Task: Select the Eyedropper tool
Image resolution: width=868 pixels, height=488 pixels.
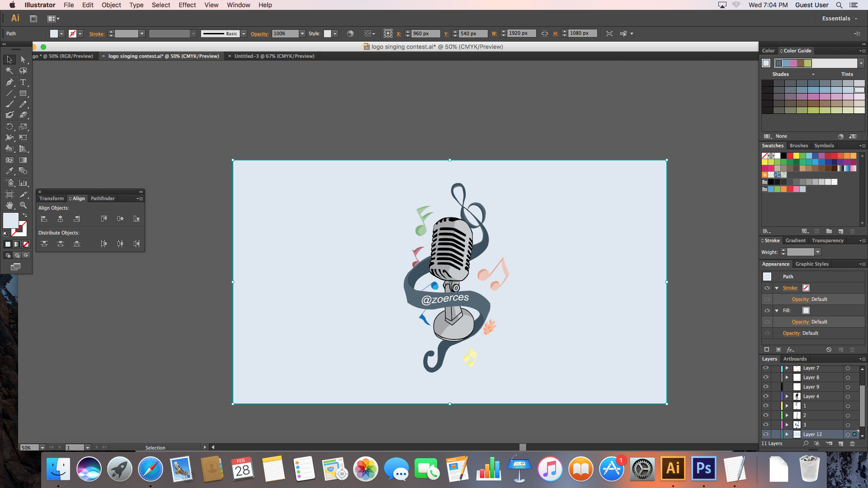Action: [x=9, y=171]
